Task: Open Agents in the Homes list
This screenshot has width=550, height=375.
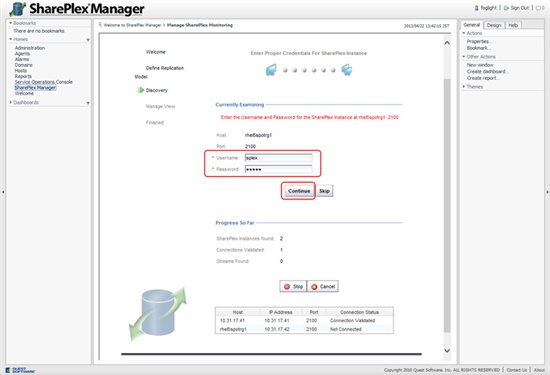Action: coord(22,54)
